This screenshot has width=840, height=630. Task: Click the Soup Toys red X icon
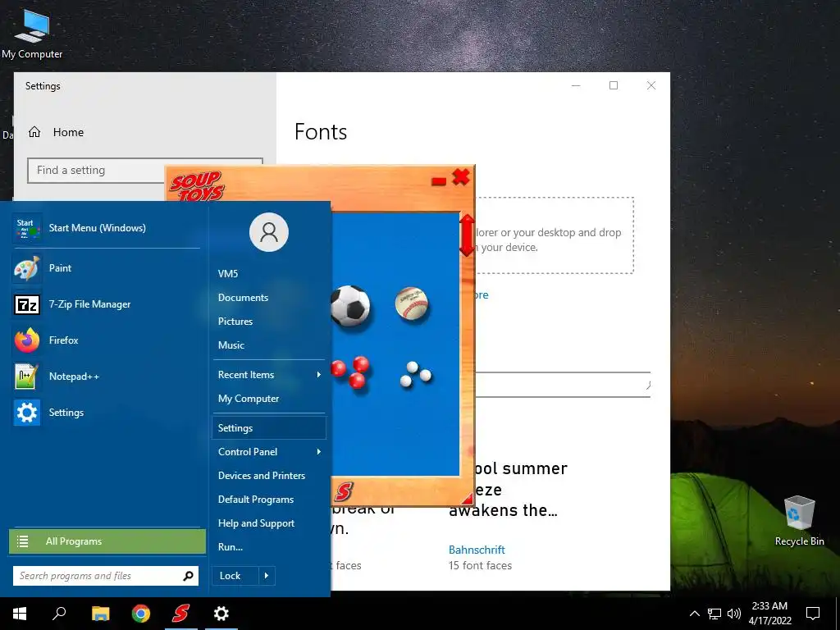461,177
